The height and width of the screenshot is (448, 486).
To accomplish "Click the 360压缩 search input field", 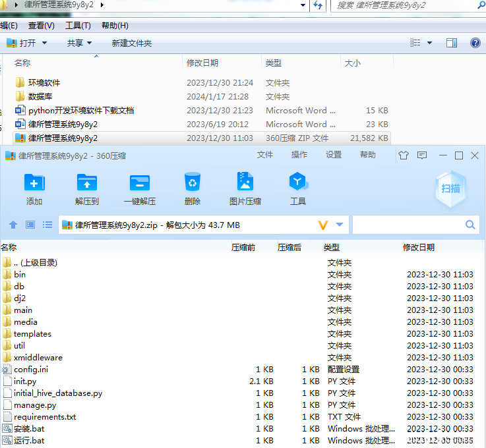I will pos(408,225).
